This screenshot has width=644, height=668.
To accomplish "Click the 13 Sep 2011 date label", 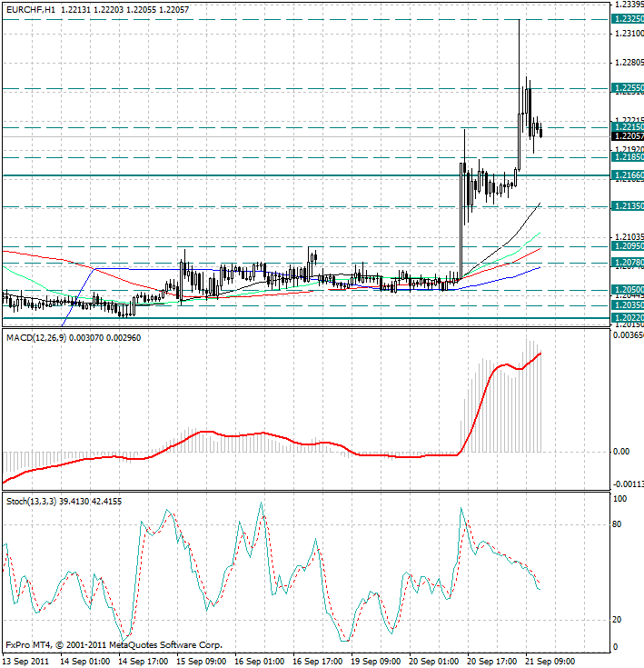I will pyautogui.click(x=28, y=660).
